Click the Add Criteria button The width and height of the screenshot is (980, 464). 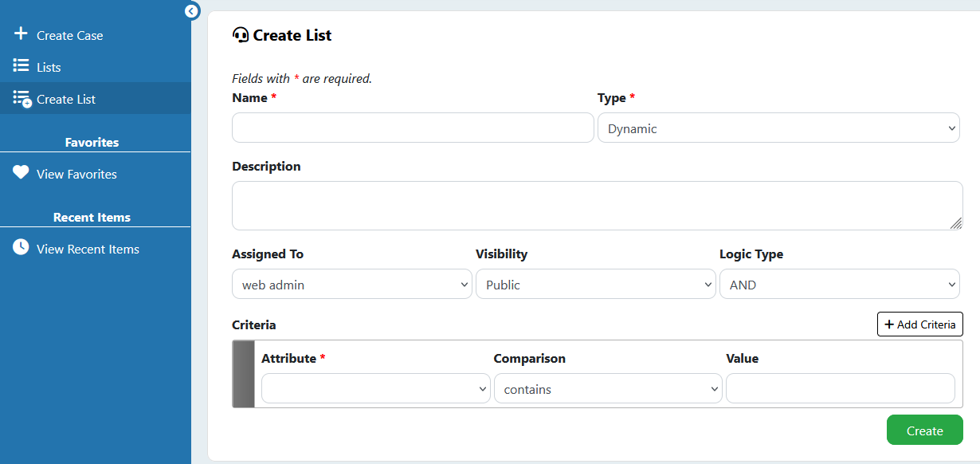coord(920,324)
